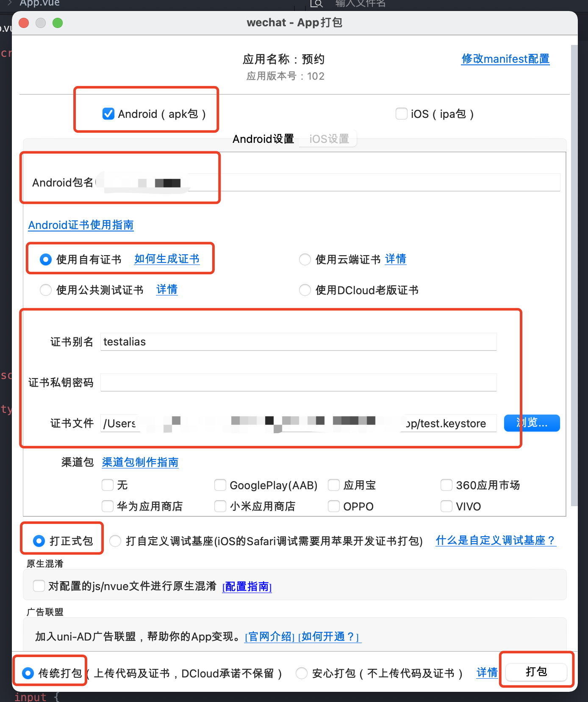Image resolution: width=588 pixels, height=702 pixels.
Task: Select the Android设置 tab
Action: [263, 139]
